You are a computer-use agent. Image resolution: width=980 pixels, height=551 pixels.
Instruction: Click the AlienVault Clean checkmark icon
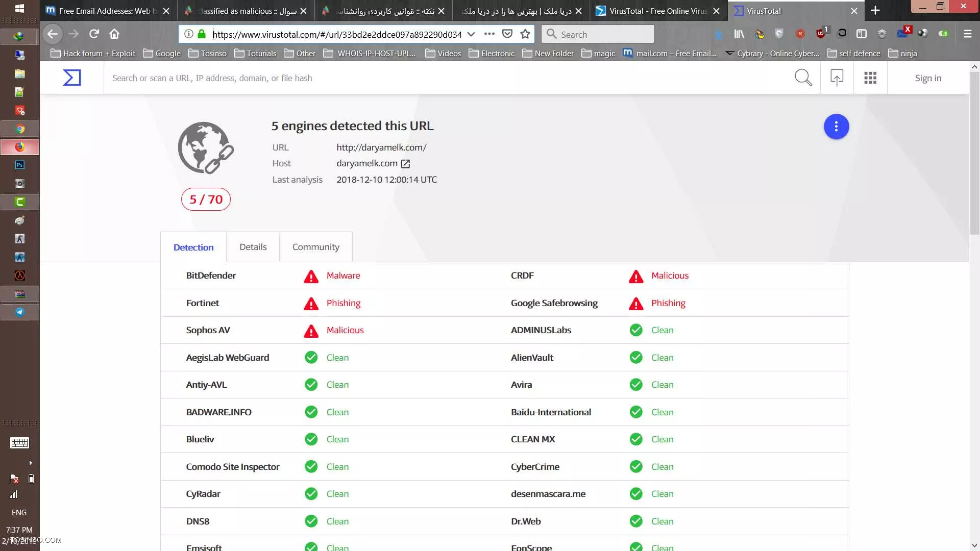pos(636,358)
